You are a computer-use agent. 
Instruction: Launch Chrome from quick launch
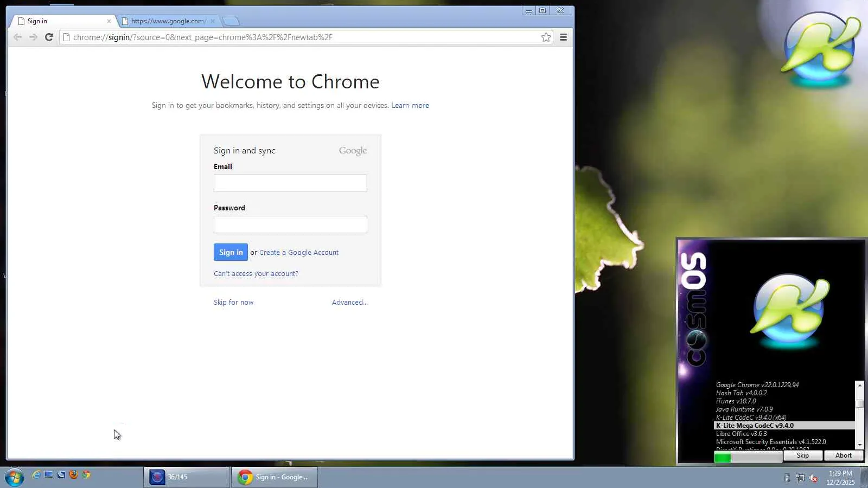pyautogui.click(x=86, y=475)
